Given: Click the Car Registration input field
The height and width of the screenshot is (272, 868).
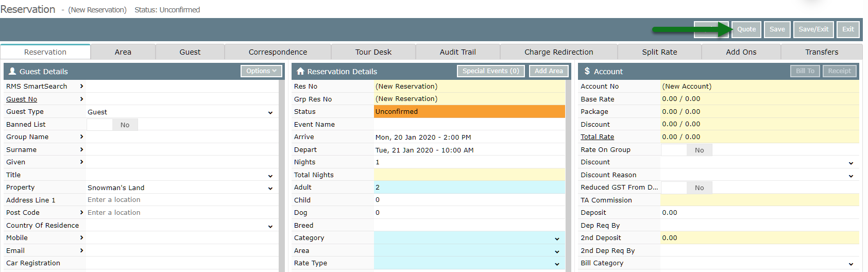Looking at the screenshot, I should point(182,263).
